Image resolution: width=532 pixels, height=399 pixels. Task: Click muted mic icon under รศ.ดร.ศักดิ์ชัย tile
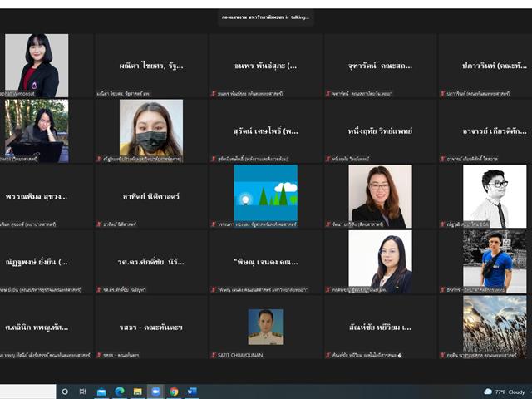click(99, 290)
